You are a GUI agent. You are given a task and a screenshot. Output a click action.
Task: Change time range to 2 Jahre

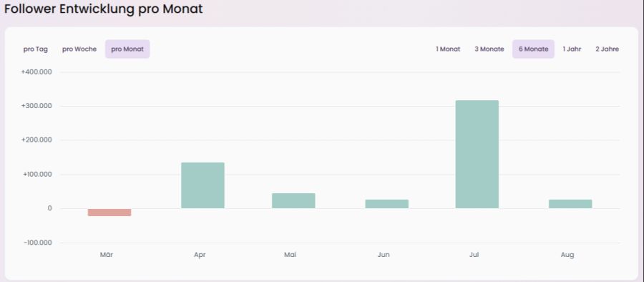click(x=607, y=49)
